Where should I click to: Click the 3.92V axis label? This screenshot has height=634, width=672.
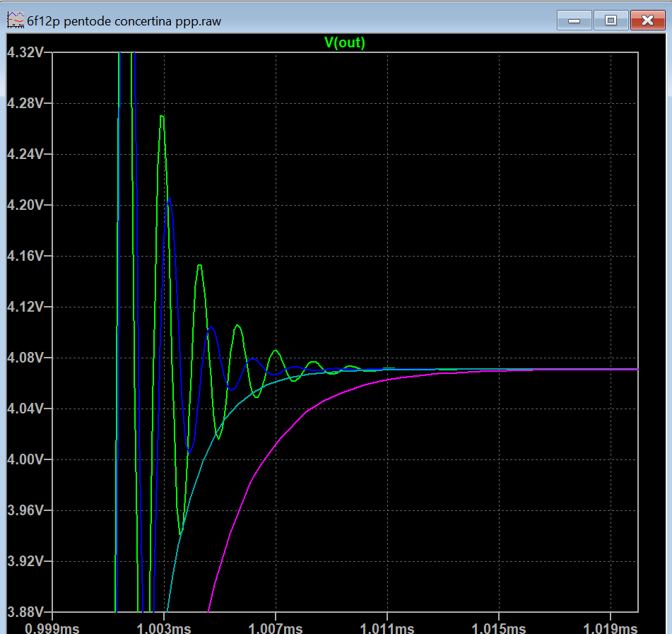point(25,560)
